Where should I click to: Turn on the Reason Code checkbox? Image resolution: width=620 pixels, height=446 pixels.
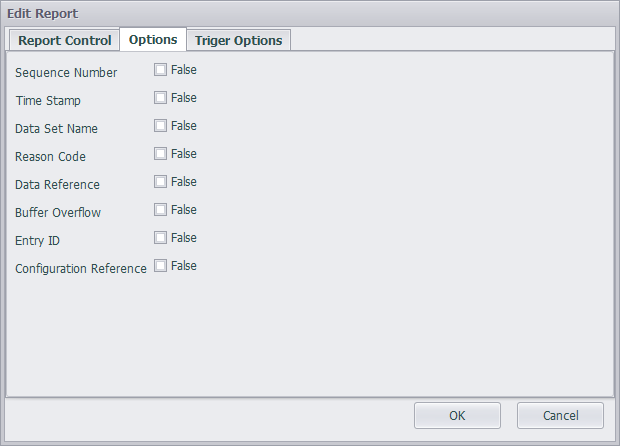coord(160,154)
